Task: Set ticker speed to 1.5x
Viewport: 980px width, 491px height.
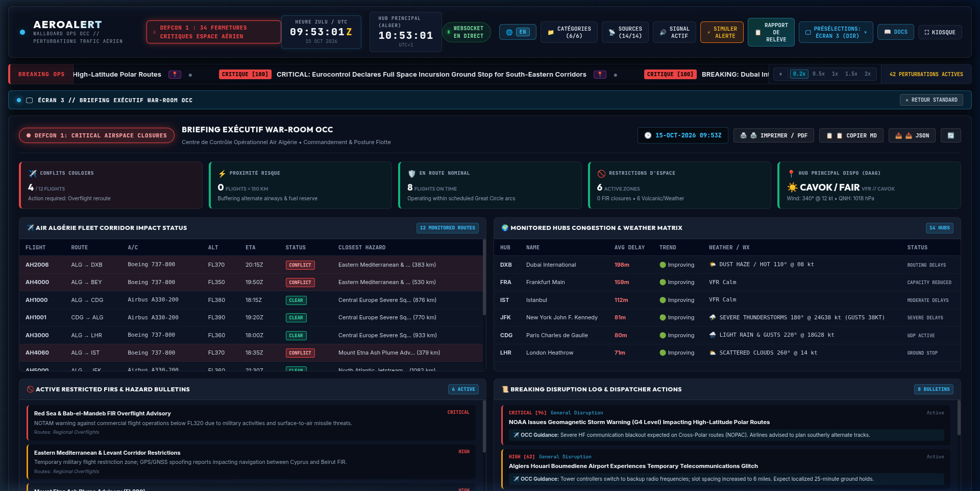Action: 851,74
